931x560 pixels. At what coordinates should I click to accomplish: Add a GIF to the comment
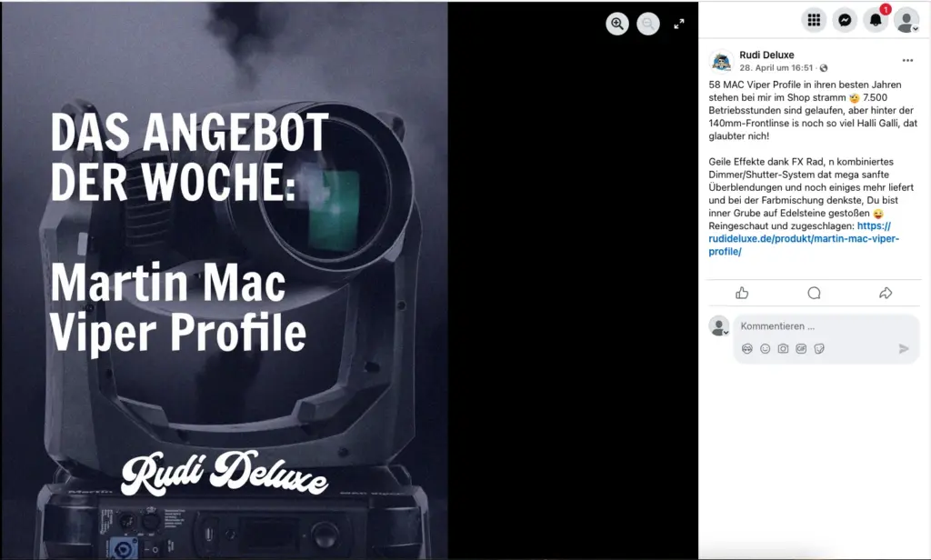tap(801, 348)
